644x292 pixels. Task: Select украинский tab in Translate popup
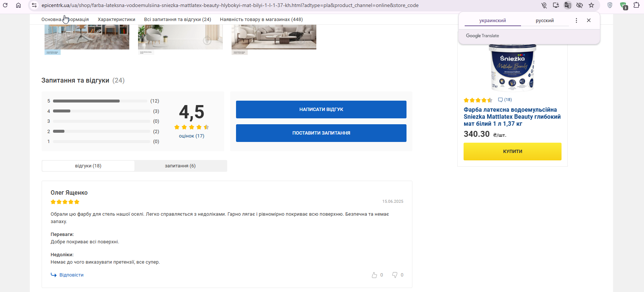pyautogui.click(x=493, y=21)
